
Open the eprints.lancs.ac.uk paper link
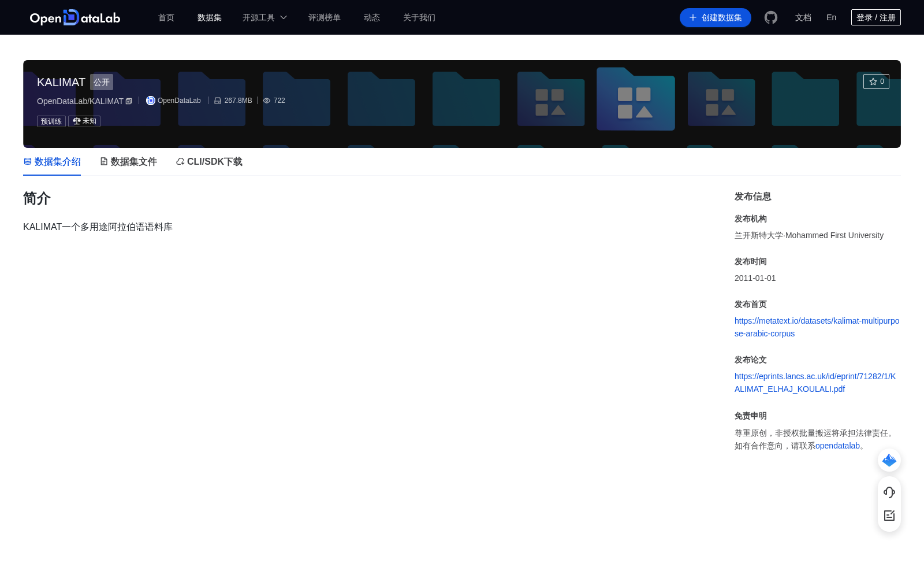tap(815, 383)
